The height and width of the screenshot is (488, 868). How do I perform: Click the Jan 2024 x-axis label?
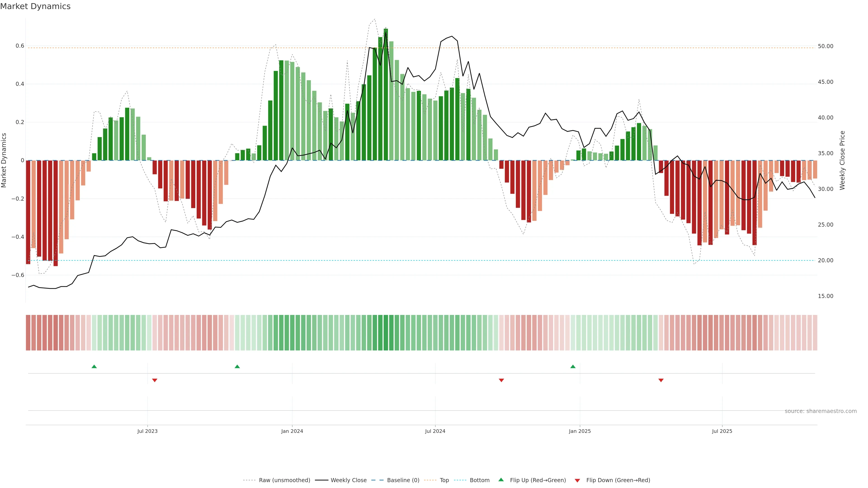pyautogui.click(x=292, y=431)
